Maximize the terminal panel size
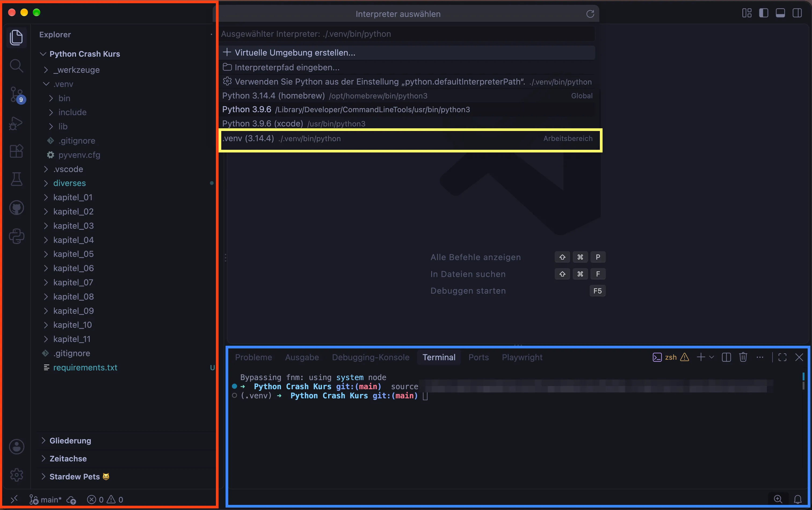The image size is (812, 510). (x=782, y=357)
